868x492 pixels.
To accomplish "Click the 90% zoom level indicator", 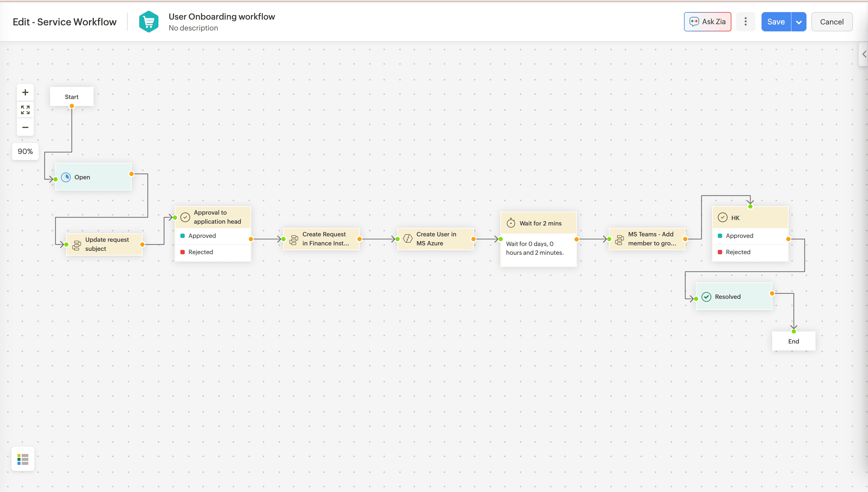I will 25,152.
